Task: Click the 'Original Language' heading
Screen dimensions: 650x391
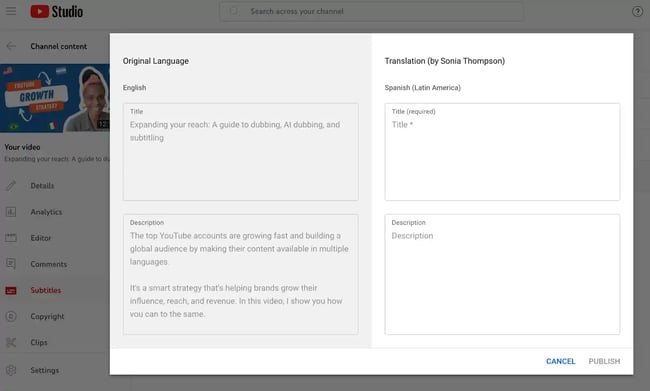Action: coord(155,61)
